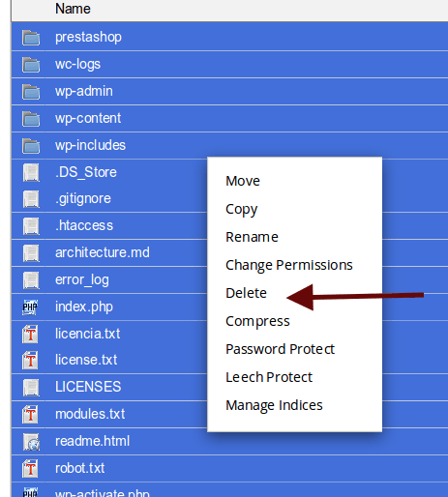Viewport: 448px width, 497px height.
Task: Click the wp-admin folder icon
Action: click(x=31, y=92)
